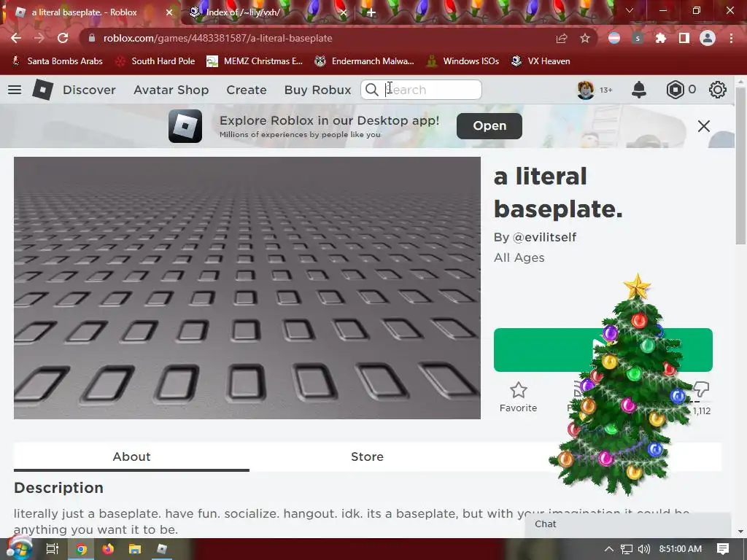
Task: Click the gray S extension icon
Action: tap(638, 38)
